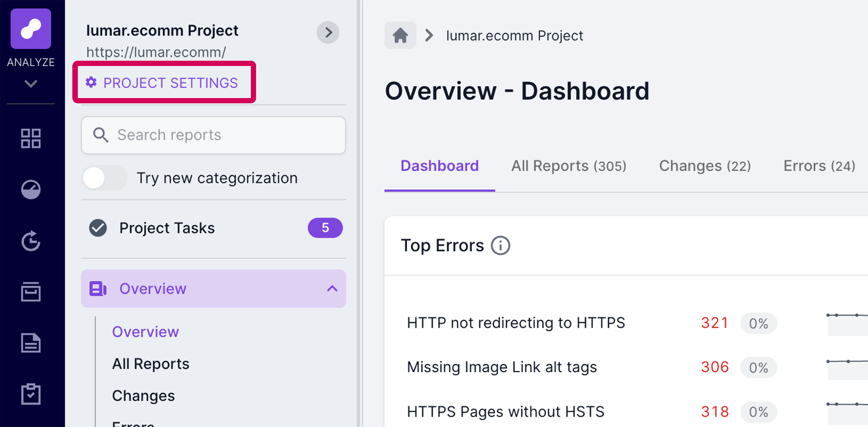
Task: Click the archive box sidebar icon
Action: coord(31,292)
